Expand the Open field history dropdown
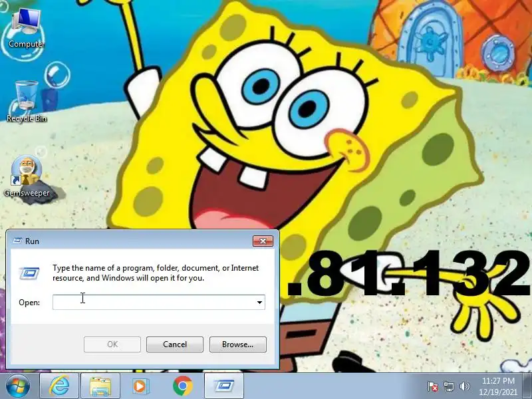 coord(259,303)
